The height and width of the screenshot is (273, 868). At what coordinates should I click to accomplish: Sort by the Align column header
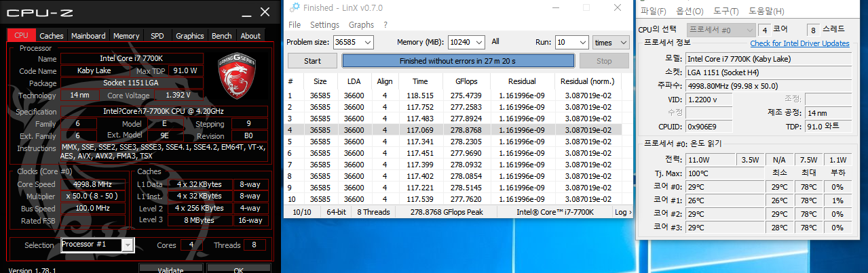click(x=385, y=81)
